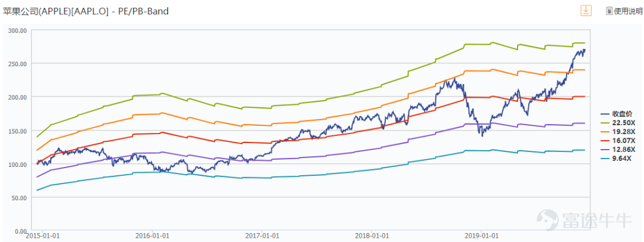Screen dimensions: 644x242
Task: Click the 150.00 y-axis label
Action: click(16, 131)
